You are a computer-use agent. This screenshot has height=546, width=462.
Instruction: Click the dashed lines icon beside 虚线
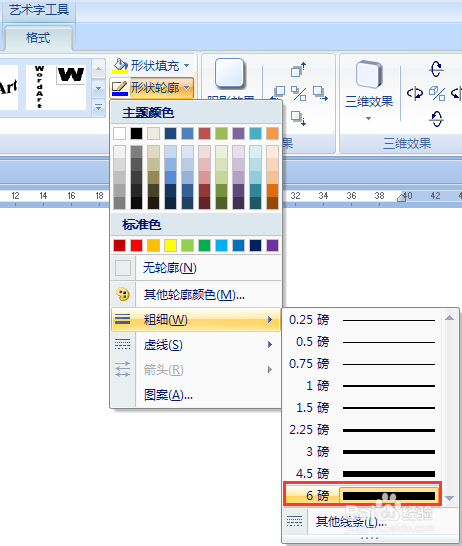click(x=123, y=344)
